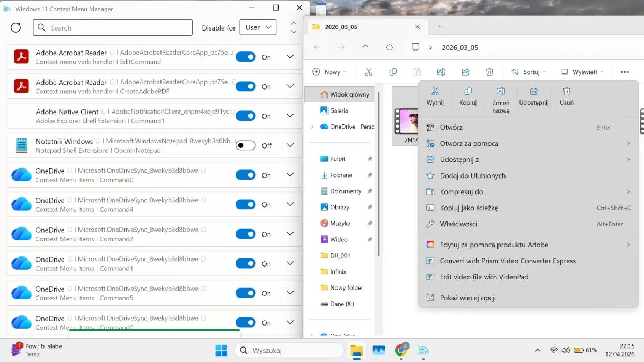Click the Usuń trash icon in context menu

pos(566,92)
